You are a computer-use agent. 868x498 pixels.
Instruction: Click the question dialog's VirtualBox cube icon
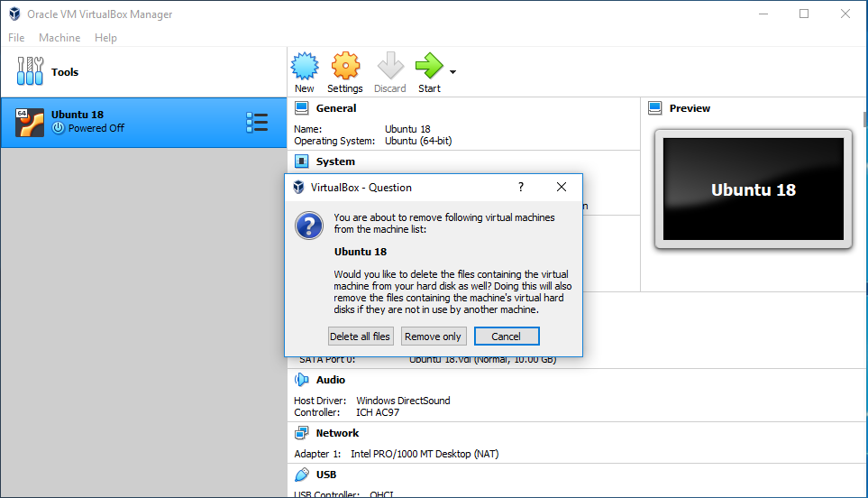(x=298, y=188)
